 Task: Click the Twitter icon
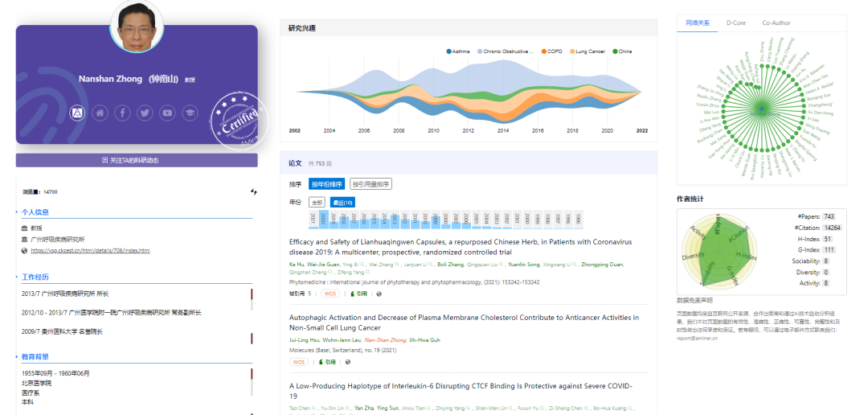coord(145,113)
